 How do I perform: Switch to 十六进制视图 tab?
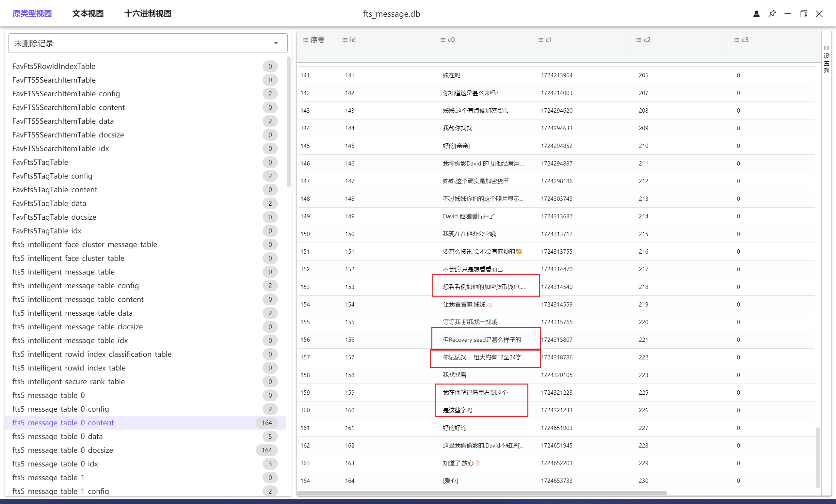(x=148, y=14)
